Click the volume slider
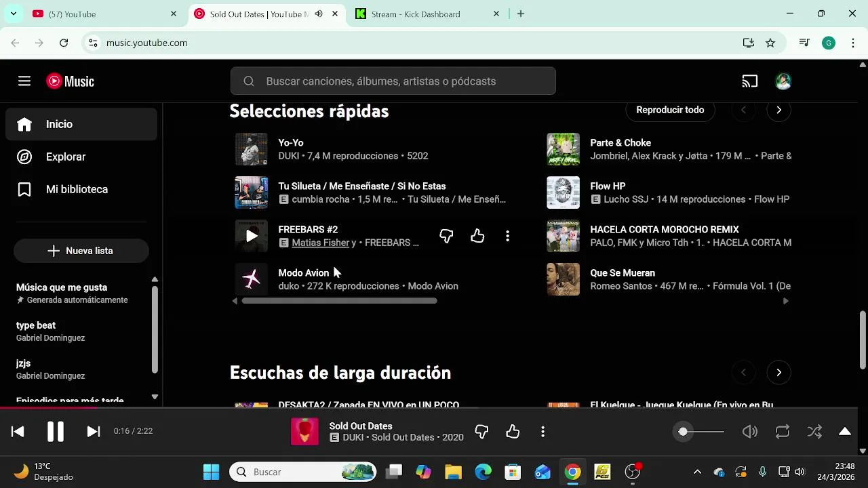Image resolution: width=868 pixels, height=488 pixels. click(703, 431)
